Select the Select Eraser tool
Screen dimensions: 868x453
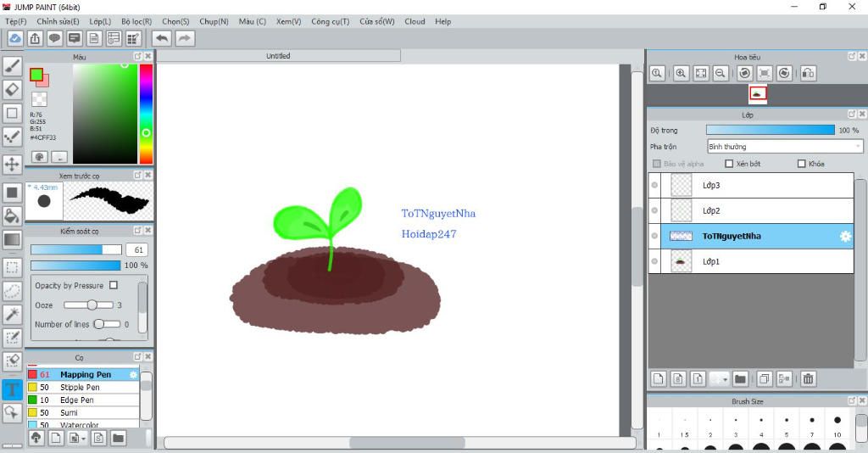[12, 361]
